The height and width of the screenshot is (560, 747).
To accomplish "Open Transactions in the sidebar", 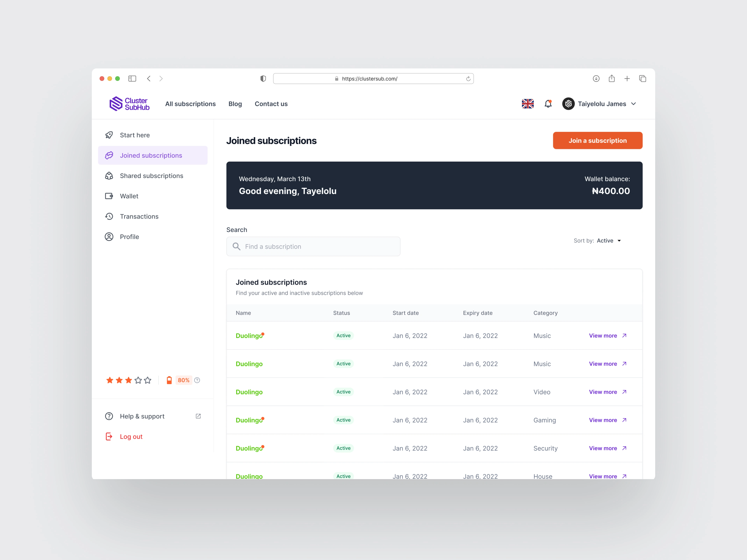I will tap(153, 216).
